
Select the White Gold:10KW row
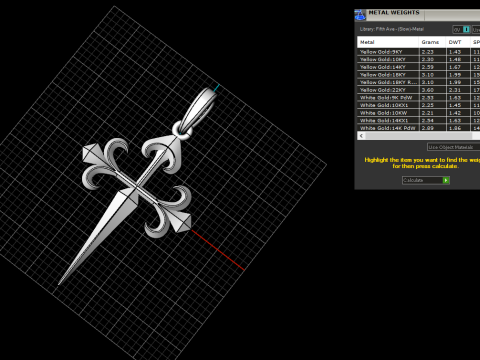point(419,113)
